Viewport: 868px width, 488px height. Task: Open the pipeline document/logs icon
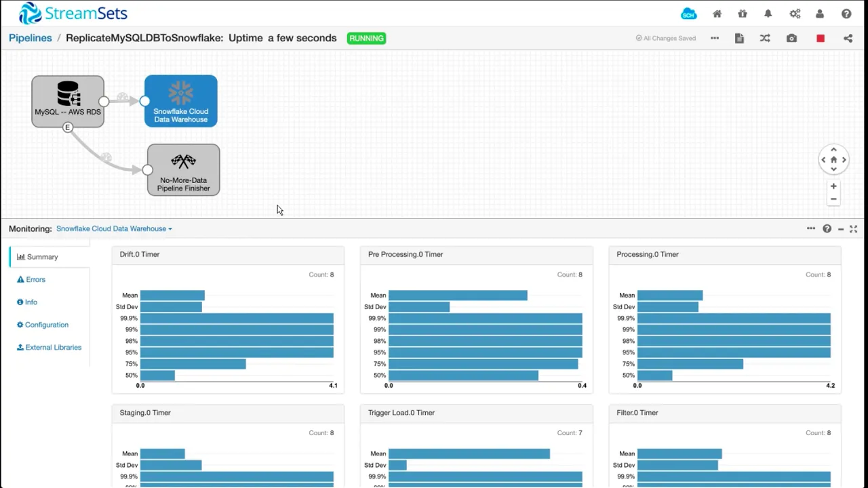pyautogui.click(x=739, y=39)
